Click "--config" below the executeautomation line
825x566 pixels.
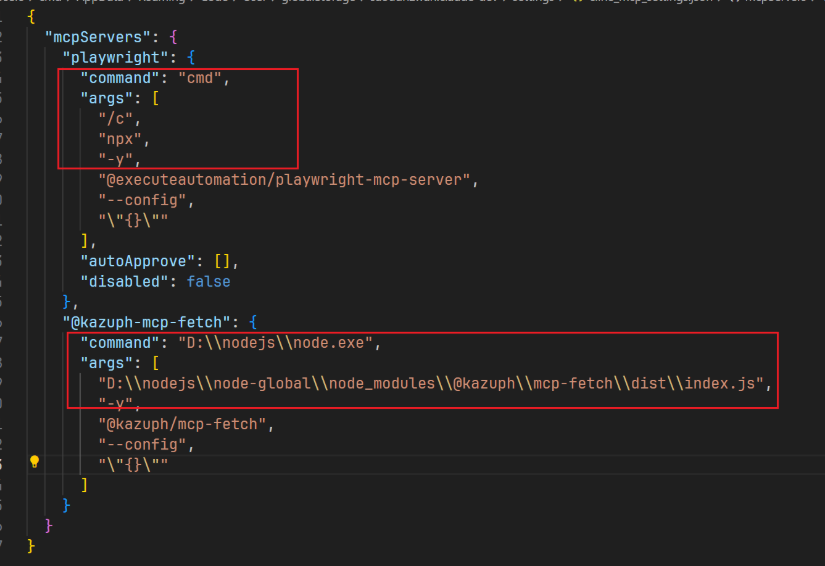coord(142,200)
